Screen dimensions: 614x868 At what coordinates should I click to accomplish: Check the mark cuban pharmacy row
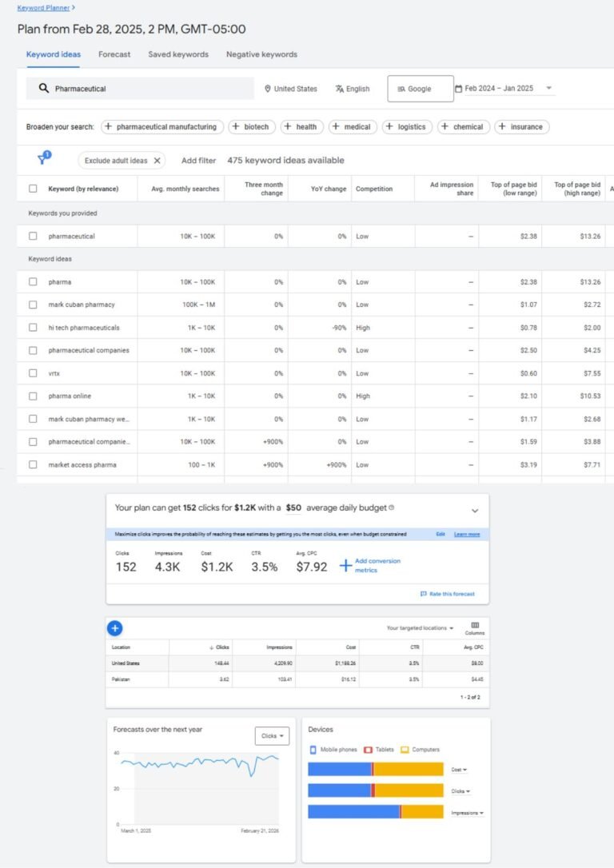click(33, 305)
